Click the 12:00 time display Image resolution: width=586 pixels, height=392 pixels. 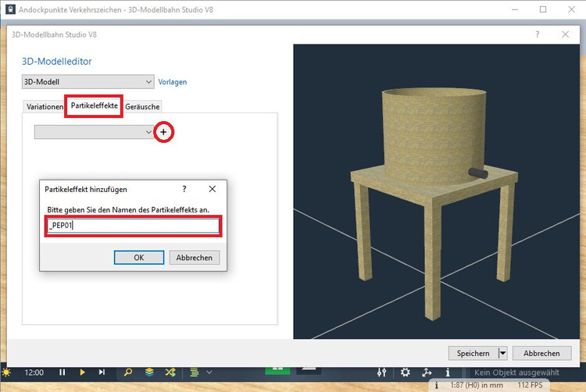coord(34,372)
